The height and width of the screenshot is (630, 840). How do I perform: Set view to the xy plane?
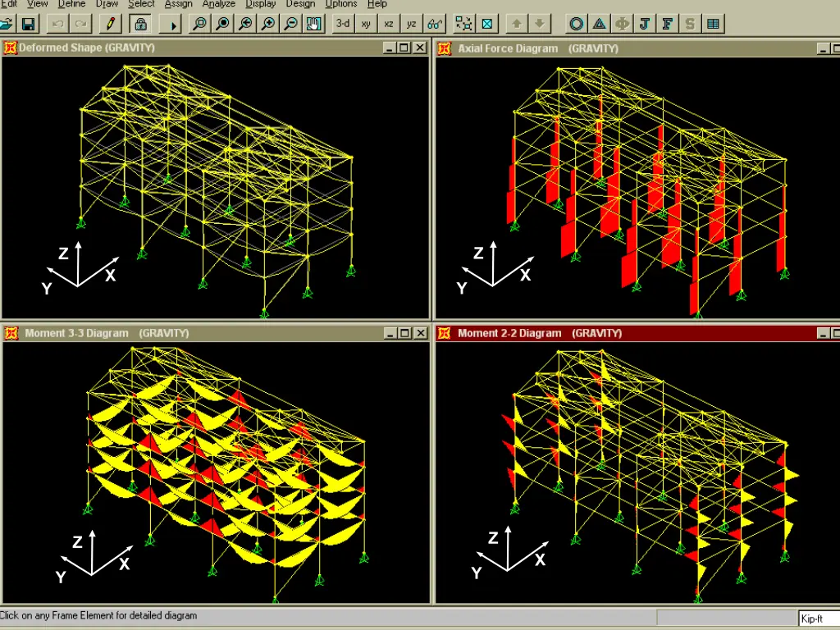[x=366, y=24]
